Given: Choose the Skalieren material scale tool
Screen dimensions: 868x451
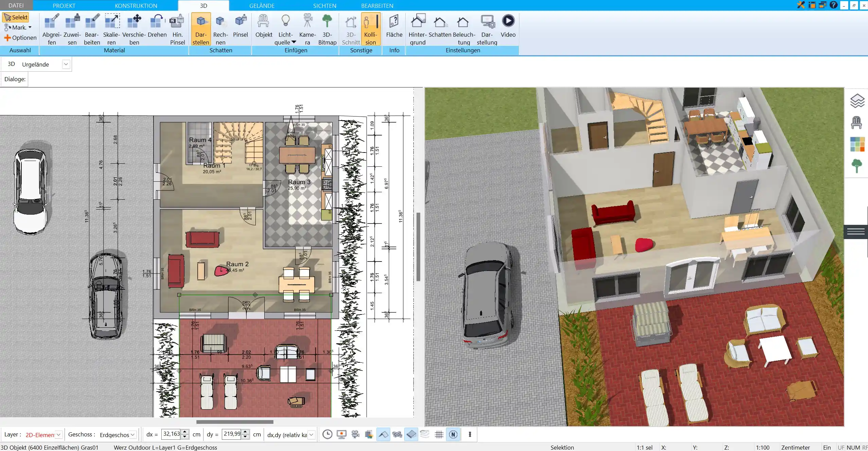Looking at the screenshot, I should 111,29.
